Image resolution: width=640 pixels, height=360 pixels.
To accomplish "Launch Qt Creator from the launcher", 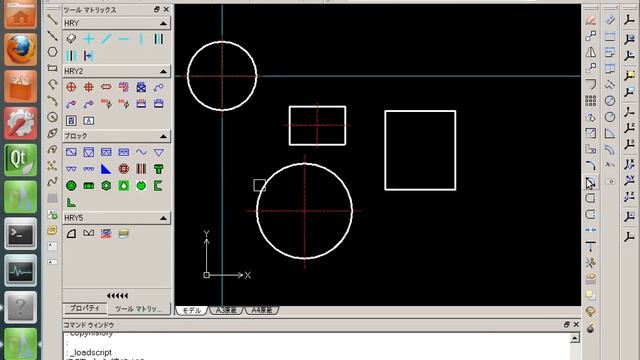I will (x=20, y=160).
